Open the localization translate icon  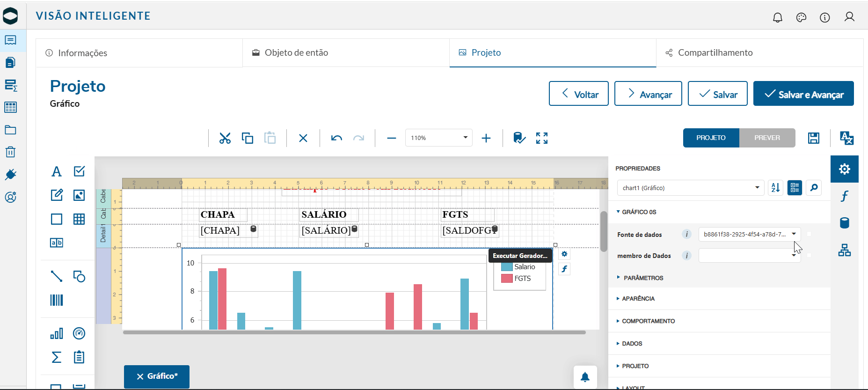click(846, 138)
